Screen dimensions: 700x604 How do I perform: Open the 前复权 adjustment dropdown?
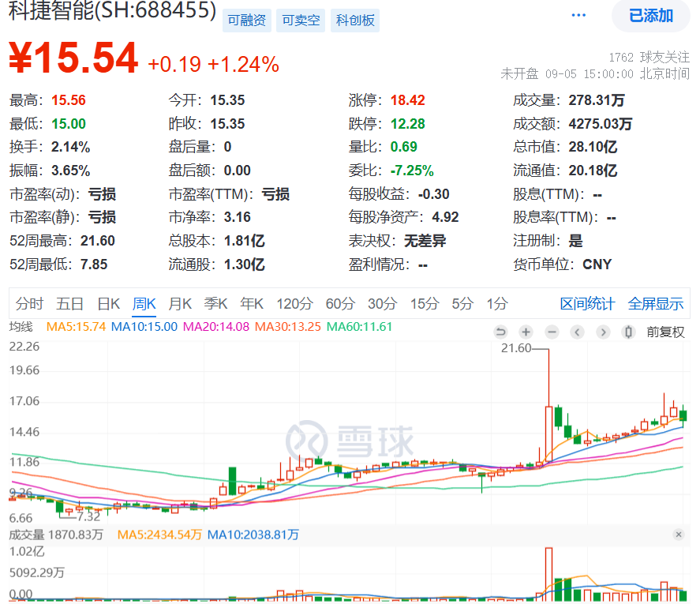[x=665, y=332]
